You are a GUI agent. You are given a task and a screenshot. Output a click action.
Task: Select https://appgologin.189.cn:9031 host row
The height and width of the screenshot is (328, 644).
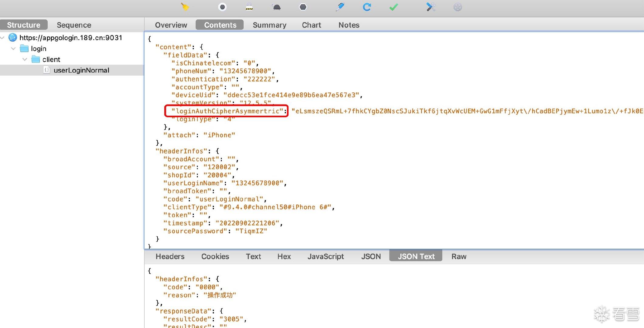tap(72, 38)
